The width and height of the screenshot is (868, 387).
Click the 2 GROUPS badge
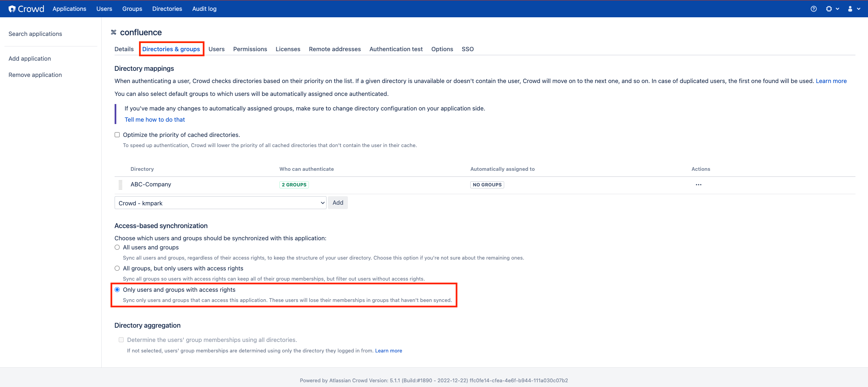(294, 185)
